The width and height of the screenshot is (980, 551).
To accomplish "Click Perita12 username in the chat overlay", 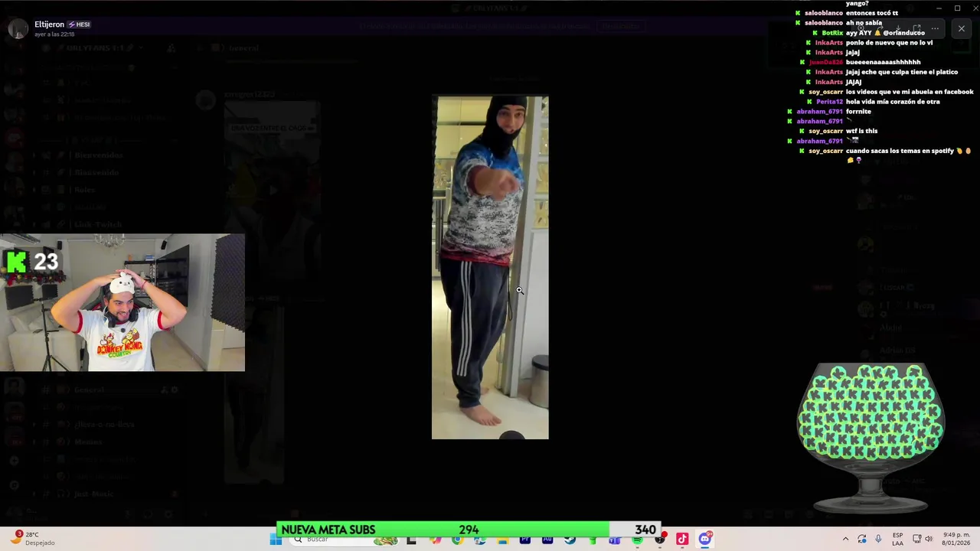I will (x=830, y=102).
